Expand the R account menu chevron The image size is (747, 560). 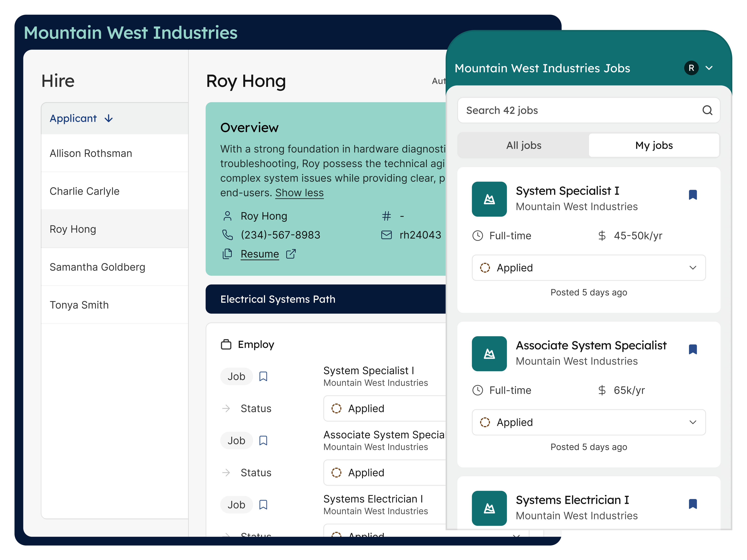(709, 68)
